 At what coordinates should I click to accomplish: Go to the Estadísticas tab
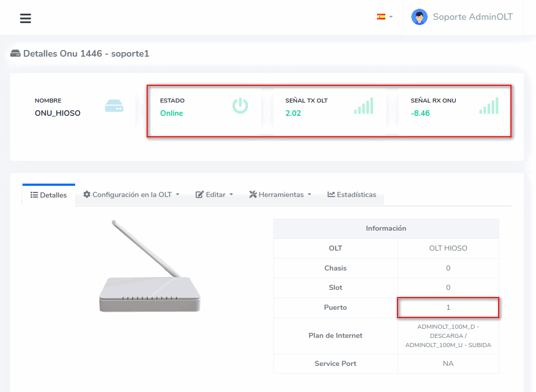point(352,194)
